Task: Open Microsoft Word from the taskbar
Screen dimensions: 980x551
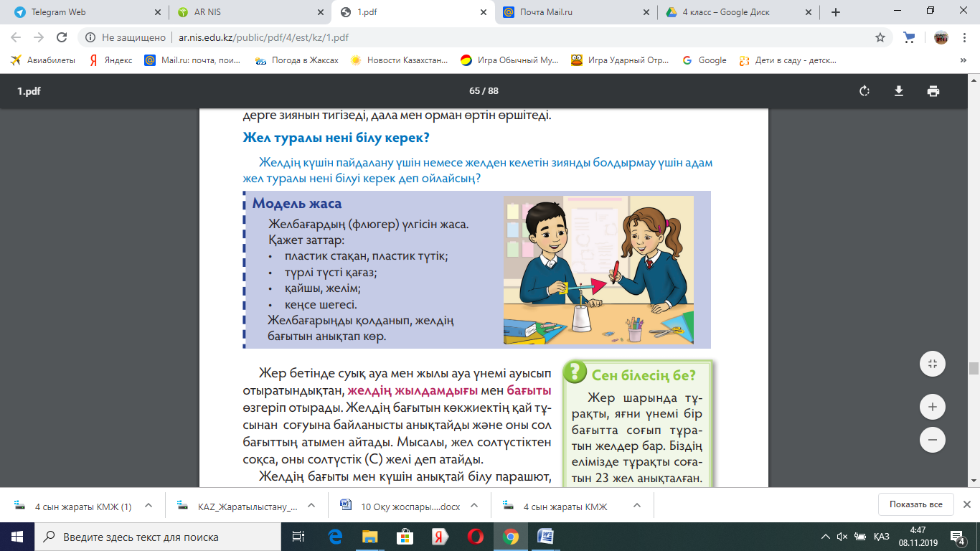Action: coord(545,537)
